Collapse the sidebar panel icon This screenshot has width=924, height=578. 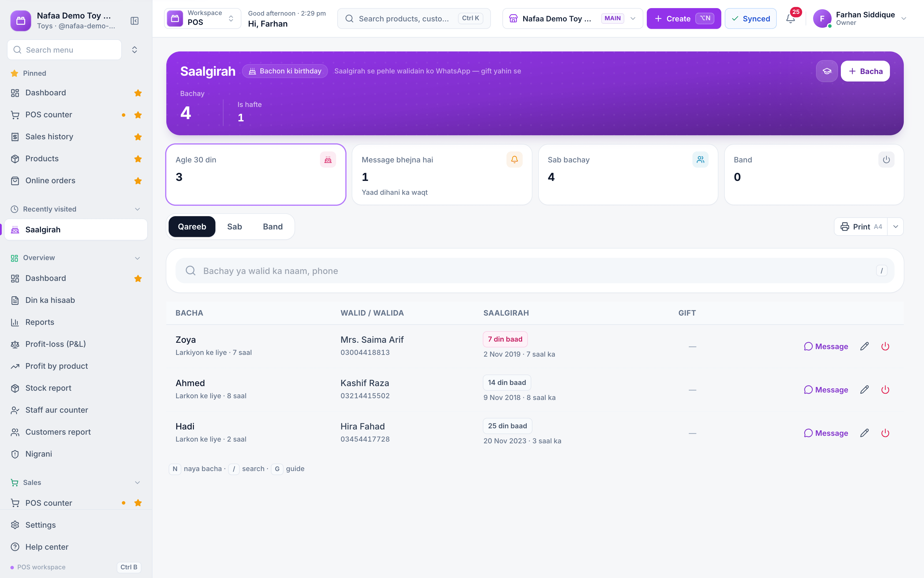(134, 21)
